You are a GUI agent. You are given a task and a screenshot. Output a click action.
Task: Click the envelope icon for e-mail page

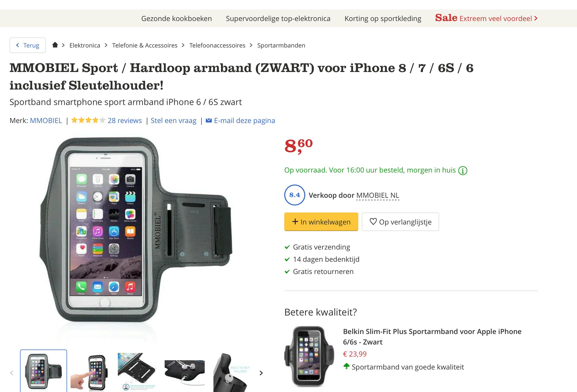208,120
